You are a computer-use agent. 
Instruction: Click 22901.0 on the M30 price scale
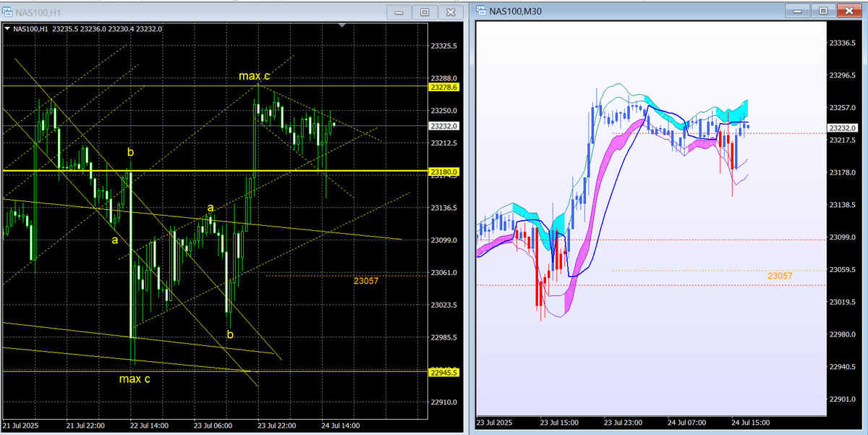843,399
